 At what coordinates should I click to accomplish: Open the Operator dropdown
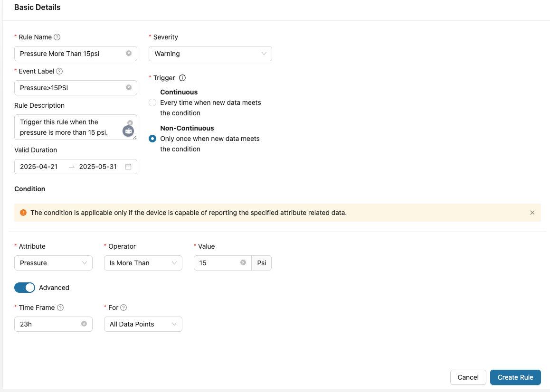(143, 263)
